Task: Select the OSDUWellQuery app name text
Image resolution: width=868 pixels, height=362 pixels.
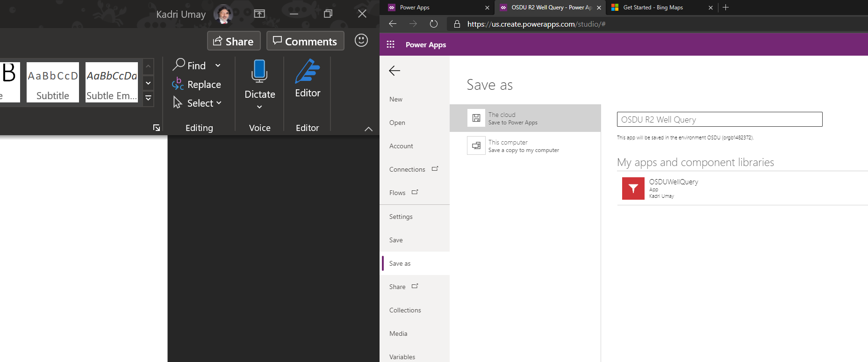Action: point(674,181)
